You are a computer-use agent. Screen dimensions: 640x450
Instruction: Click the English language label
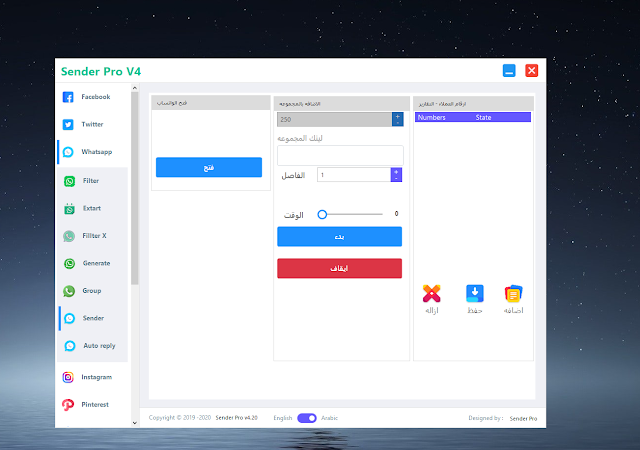tap(283, 418)
